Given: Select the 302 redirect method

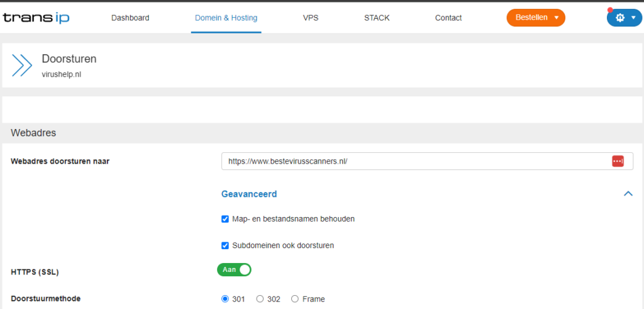Looking at the screenshot, I should pos(260,299).
